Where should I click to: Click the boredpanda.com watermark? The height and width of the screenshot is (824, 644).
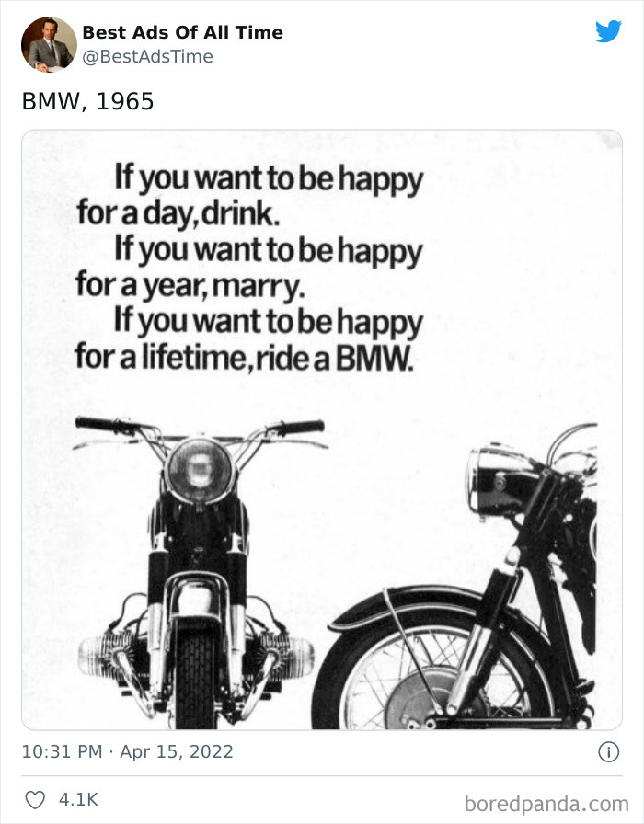546,804
